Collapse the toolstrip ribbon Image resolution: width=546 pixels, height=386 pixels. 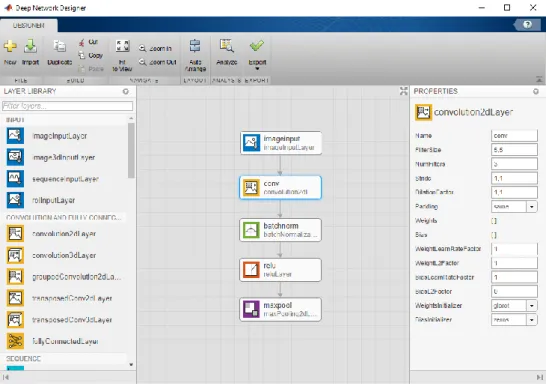[x=539, y=80]
